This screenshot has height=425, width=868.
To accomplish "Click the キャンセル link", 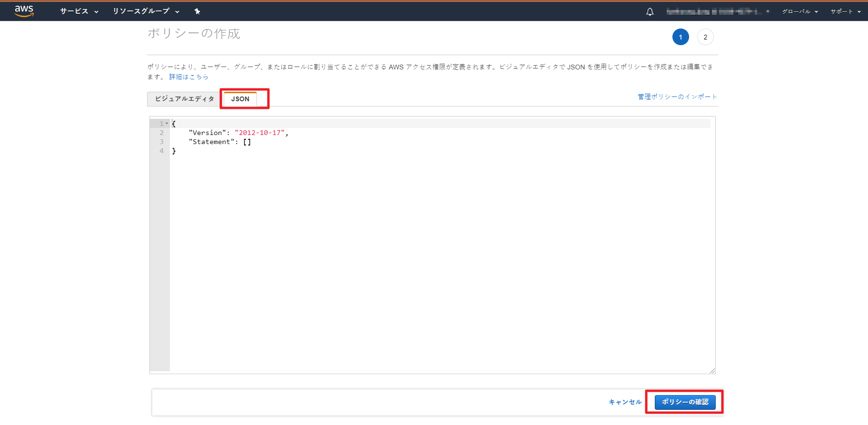I will (x=625, y=402).
